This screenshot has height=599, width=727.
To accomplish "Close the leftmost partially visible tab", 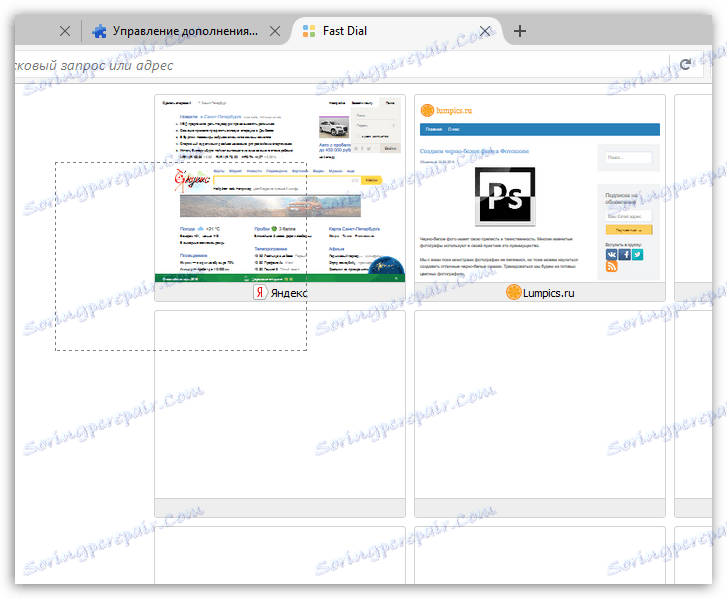I will (65, 31).
